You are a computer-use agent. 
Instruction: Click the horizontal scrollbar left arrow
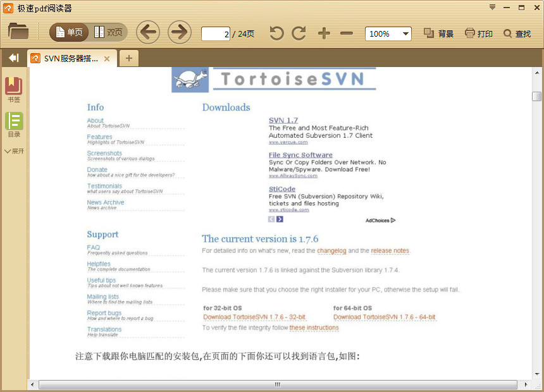click(x=32, y=384)
